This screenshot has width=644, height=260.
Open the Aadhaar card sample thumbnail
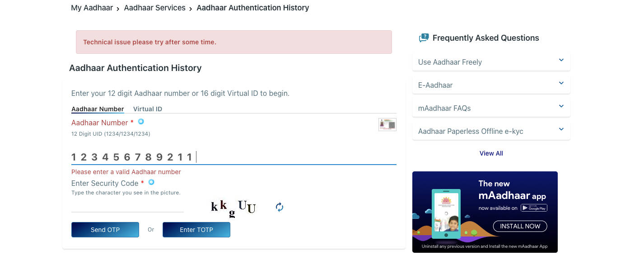tap(387, 124)
